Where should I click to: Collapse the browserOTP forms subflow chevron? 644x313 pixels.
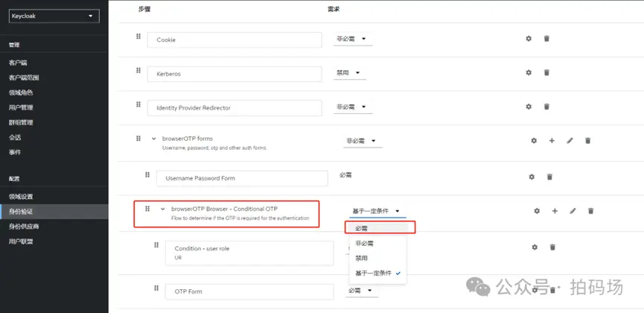click(x=153, y=139)
